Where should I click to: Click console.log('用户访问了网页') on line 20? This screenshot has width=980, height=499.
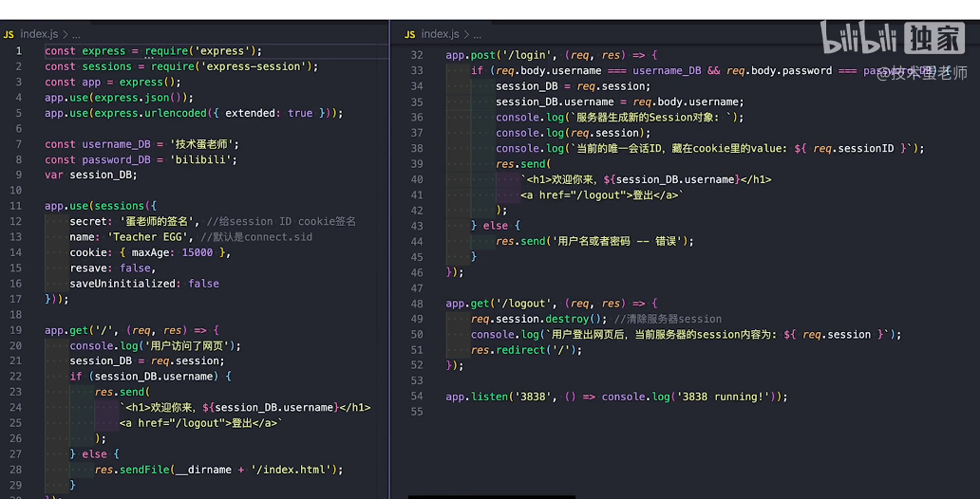click(155, 345)
